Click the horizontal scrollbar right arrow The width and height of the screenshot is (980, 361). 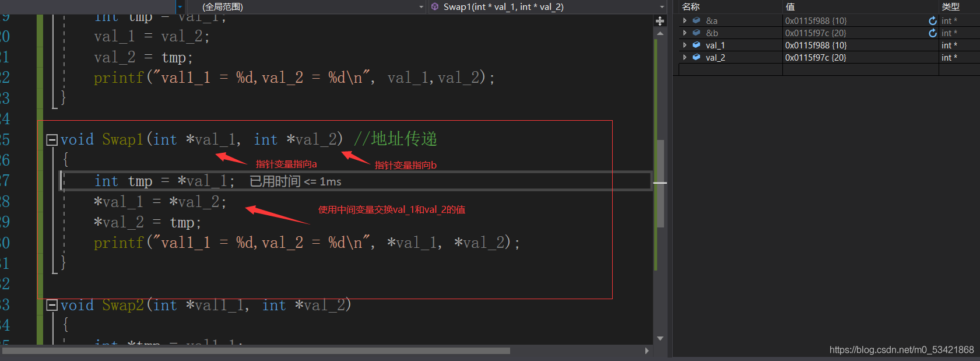[647, 351]
